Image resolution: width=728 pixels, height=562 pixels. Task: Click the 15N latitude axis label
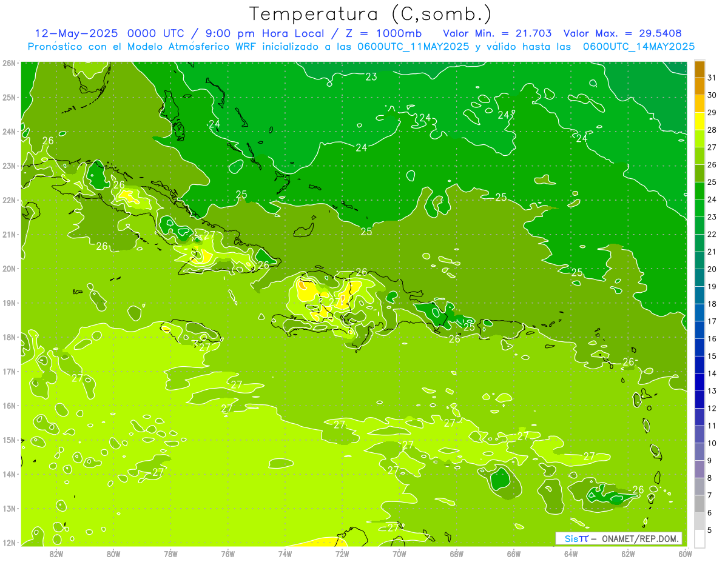(x=8, y=440)
